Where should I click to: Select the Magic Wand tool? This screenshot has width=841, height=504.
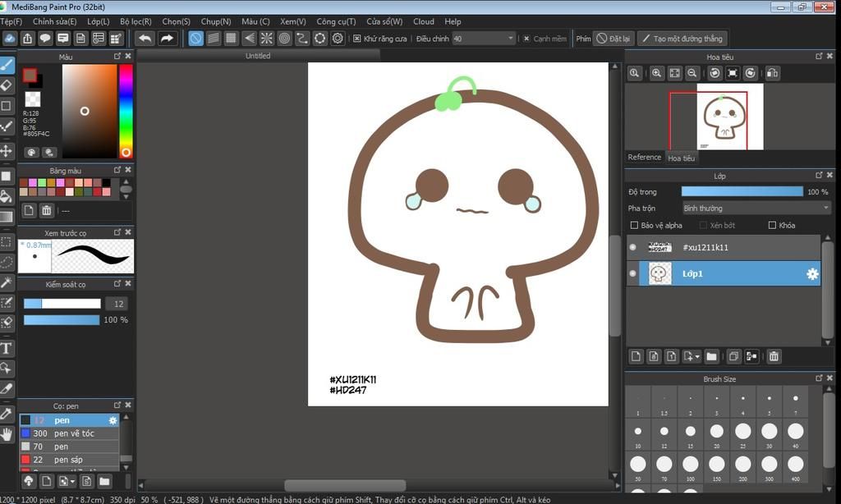(x=7, y=282)
